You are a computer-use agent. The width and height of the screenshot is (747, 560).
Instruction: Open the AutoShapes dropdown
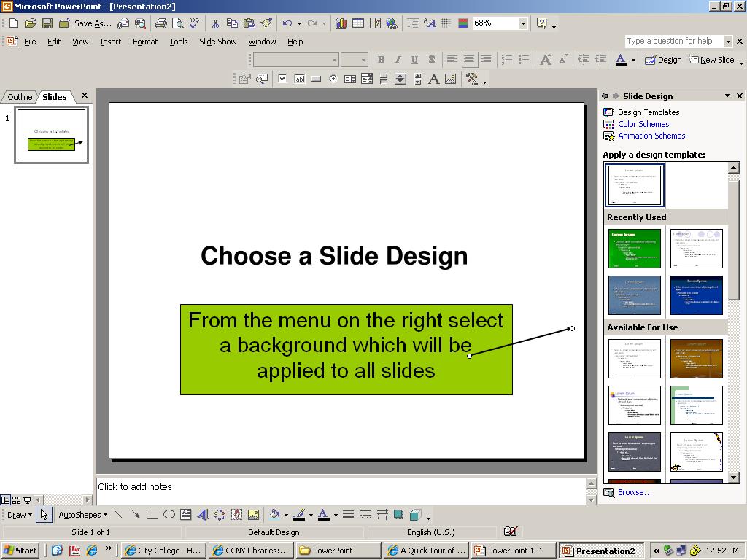click(83, 515)
